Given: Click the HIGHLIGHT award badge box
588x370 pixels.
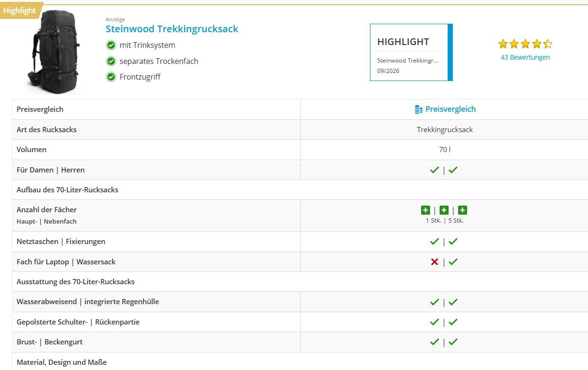Looking at the screenshot, I should pyautogui.click(x=411, y=53).
